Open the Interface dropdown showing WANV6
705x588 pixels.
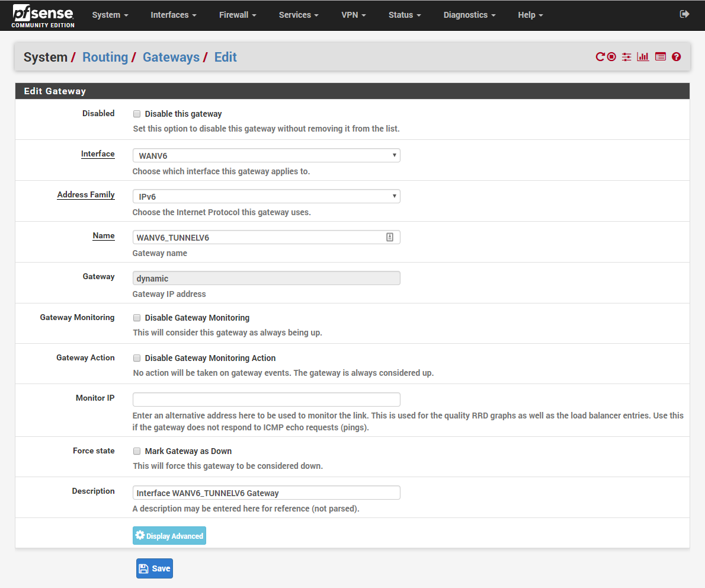[x=266, y=155]
